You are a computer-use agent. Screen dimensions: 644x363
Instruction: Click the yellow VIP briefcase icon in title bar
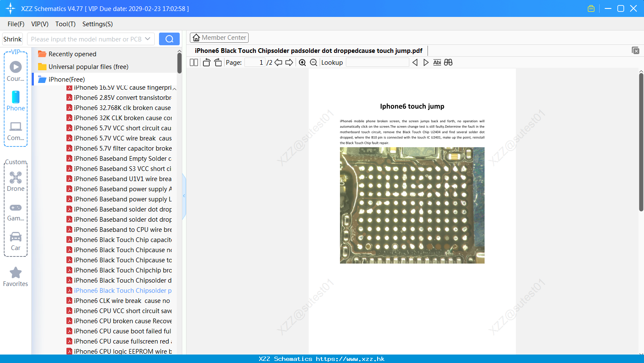(x=591, y=8)
